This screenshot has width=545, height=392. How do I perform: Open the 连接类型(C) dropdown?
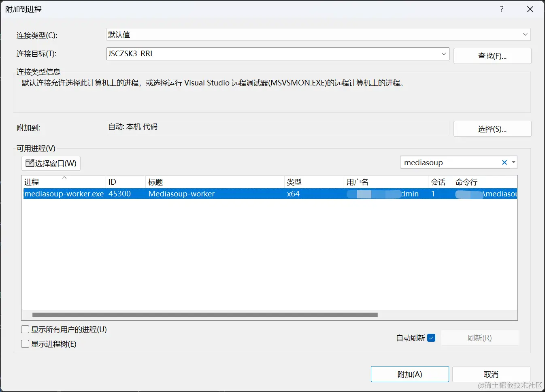525,34
